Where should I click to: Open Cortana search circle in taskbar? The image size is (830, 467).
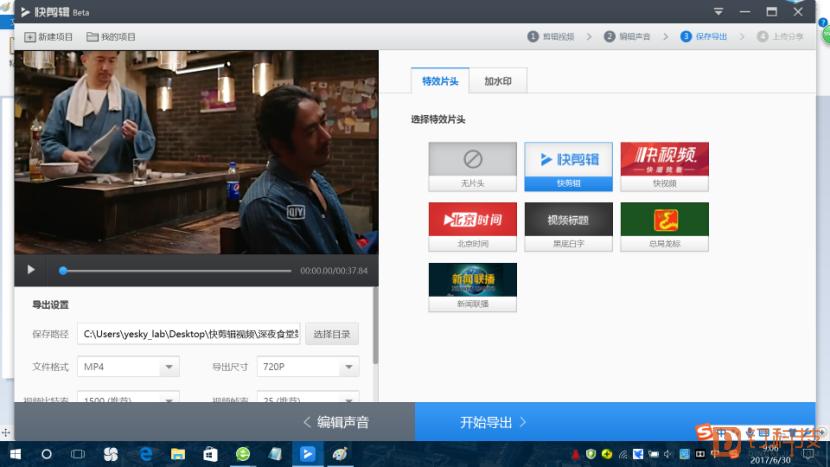(x=46, y=454)
